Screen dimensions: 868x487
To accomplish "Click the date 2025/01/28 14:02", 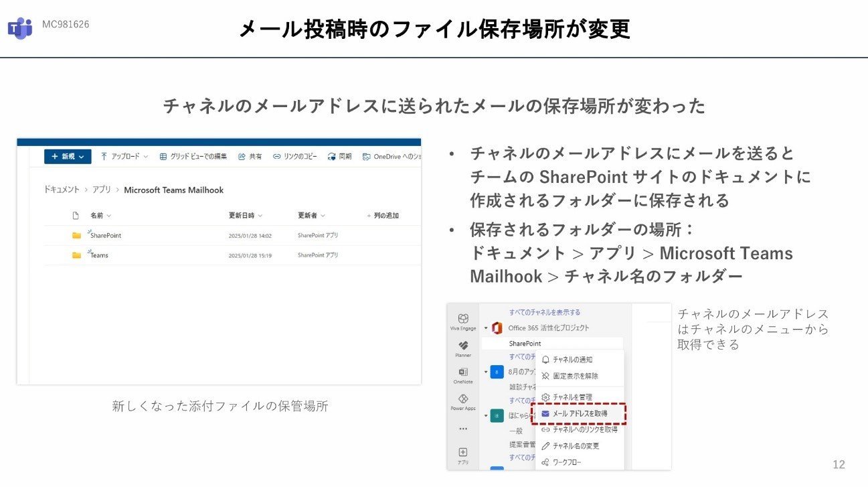I will pyautogui.click(x=250, y=236).
